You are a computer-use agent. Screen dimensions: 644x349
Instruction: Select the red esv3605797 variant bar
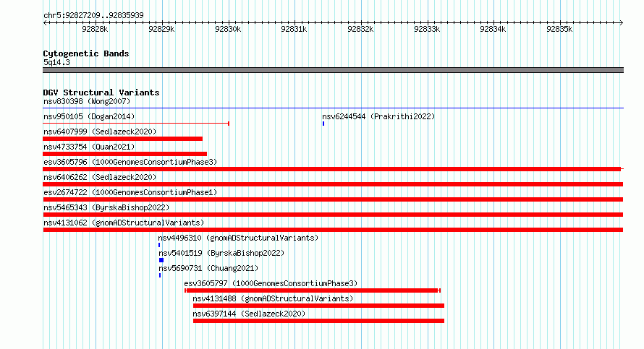(313, 290)
